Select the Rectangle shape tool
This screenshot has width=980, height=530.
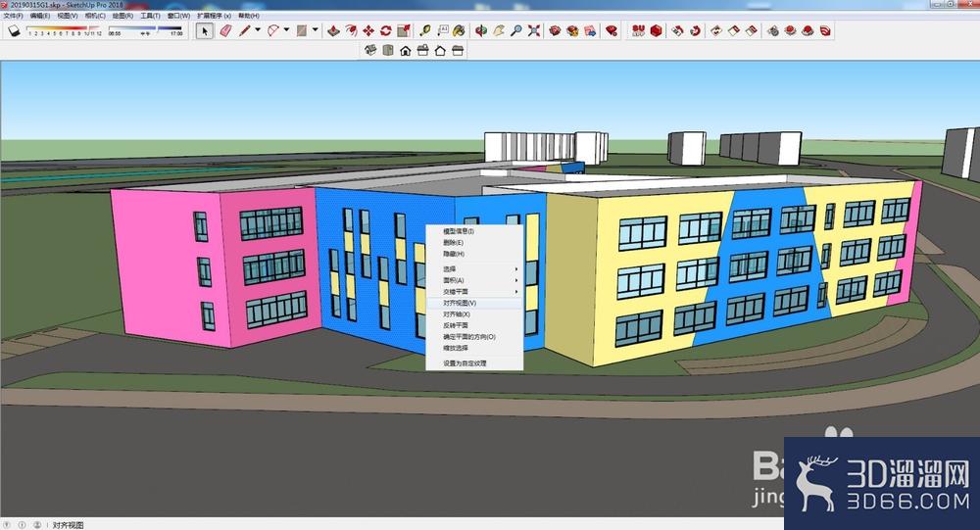[x=302, y=30]
